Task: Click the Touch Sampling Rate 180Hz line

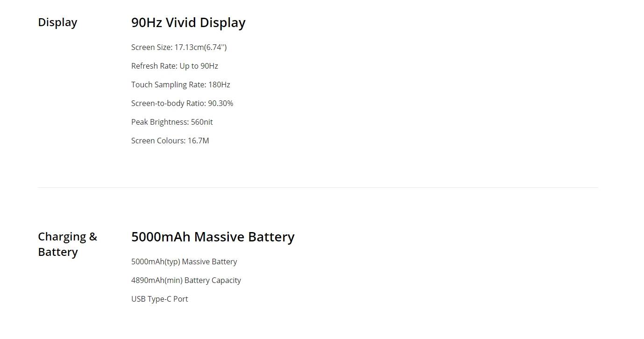Action: (181, 85)
